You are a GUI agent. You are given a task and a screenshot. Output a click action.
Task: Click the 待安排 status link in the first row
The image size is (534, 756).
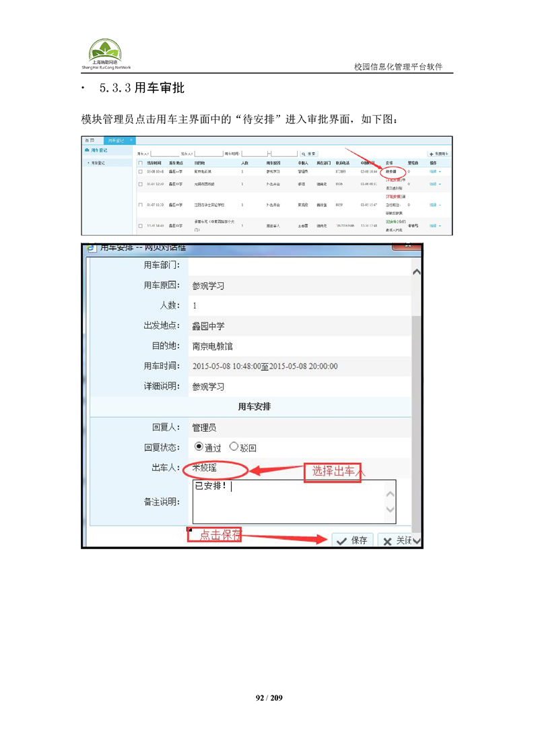[x=391, y=172]
